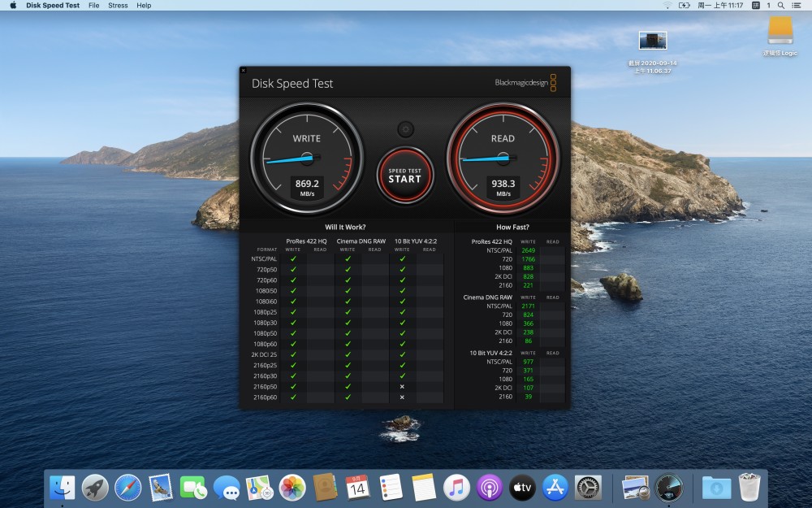Open System Preferences from the Dock
Image resolution: width=812 pixels, height=508 pixels.
pos(588,488)
